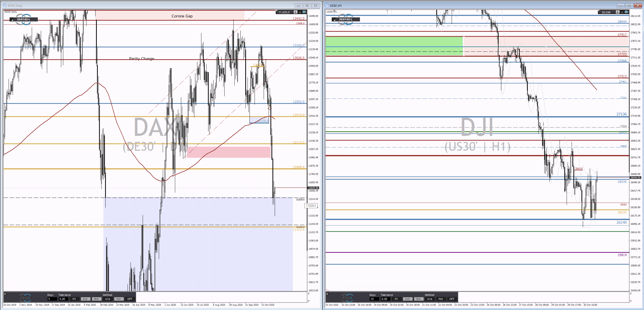Image resolution: width=644 pixels, height=310 pixels.
Task: Click the 22:51:52 L timer in DE30 chart
Action: tap(23, 19)
